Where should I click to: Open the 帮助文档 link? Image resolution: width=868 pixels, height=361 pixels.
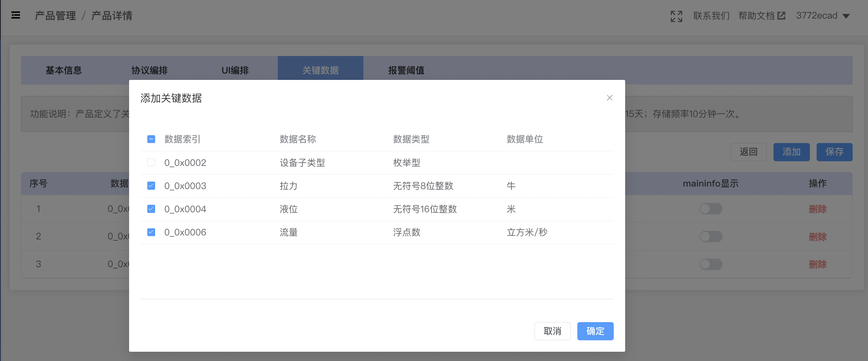[x=756, y=16]
